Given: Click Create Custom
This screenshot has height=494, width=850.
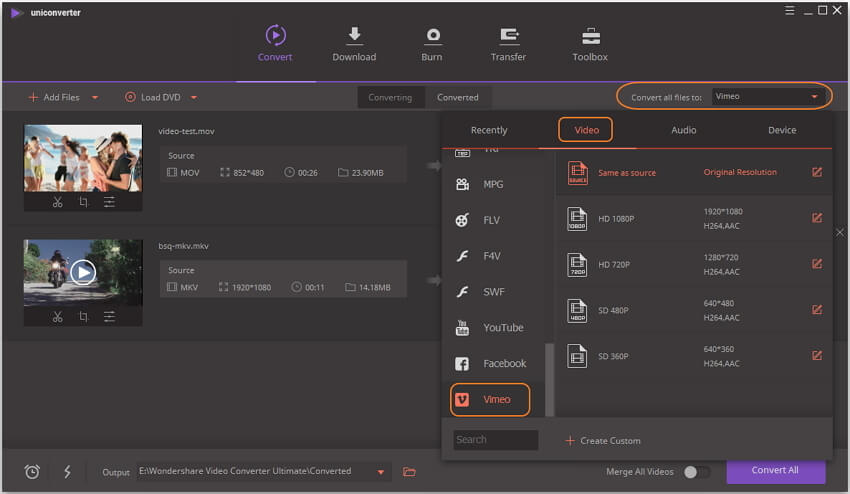Looking at the screenshot, I should [603, 441].
